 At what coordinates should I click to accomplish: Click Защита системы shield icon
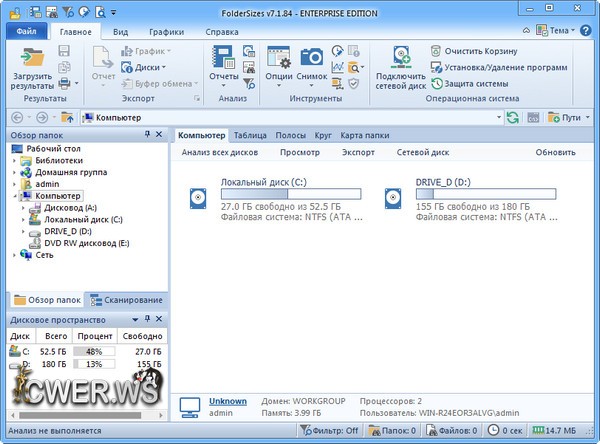[438, 84]
